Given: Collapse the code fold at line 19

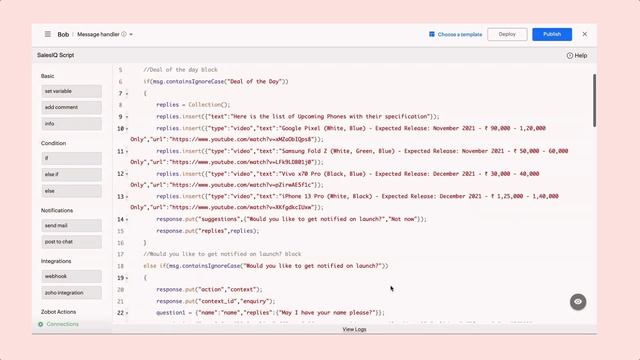Looking at the screenshot, I should [127, 278].
